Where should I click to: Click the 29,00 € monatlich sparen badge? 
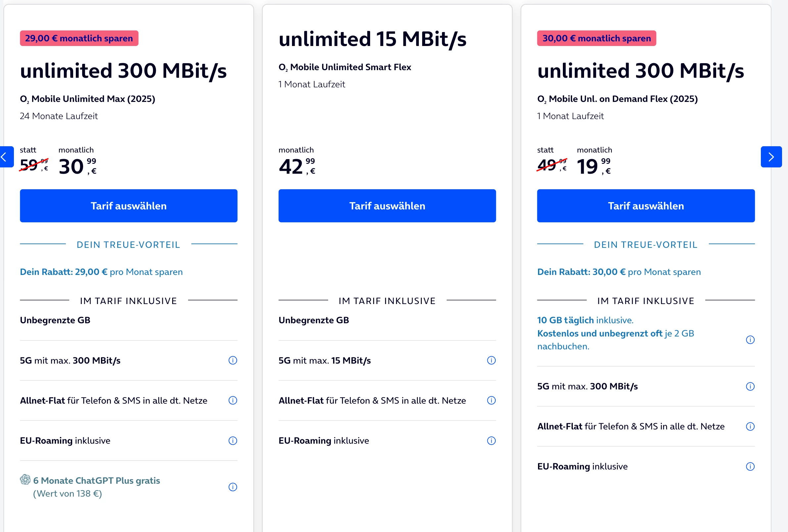[79, 38]
